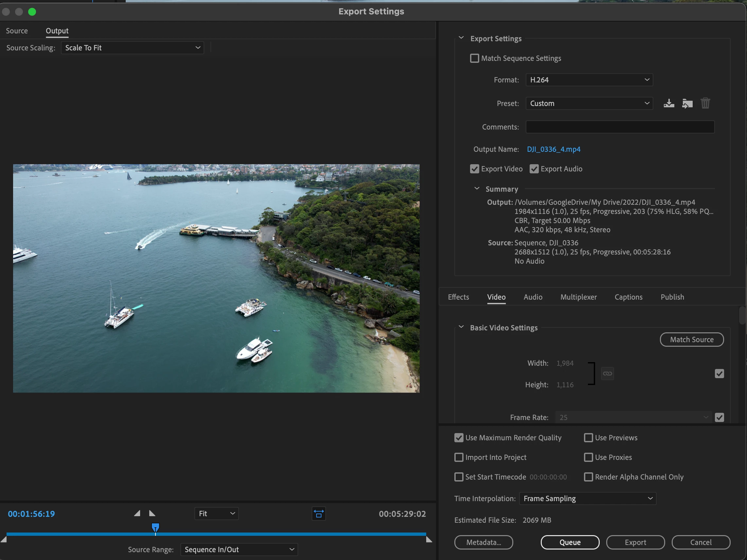Screen dimensions: 747x560
Task: Click the Set In Point marker icon
Action: click(x=137, y=514)
